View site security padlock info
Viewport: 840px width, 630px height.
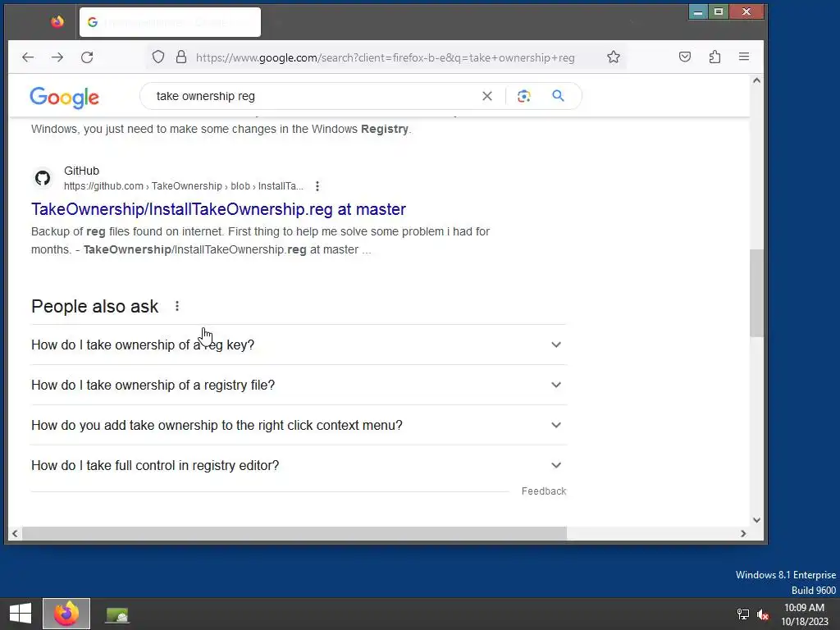181,57
